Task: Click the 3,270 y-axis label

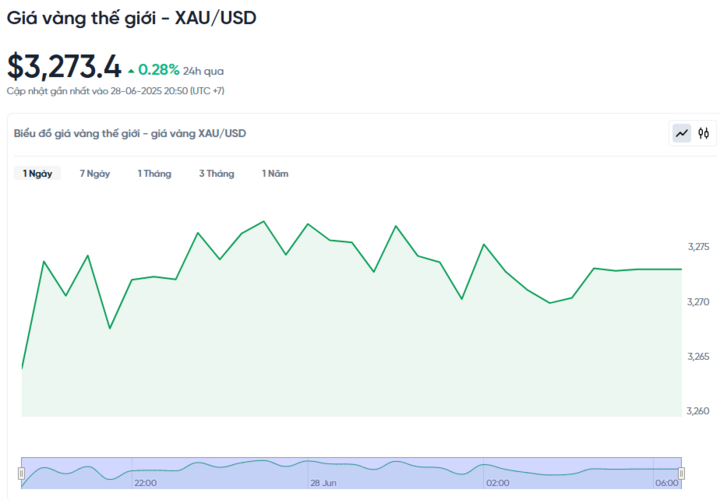Action: pos(698,302)
